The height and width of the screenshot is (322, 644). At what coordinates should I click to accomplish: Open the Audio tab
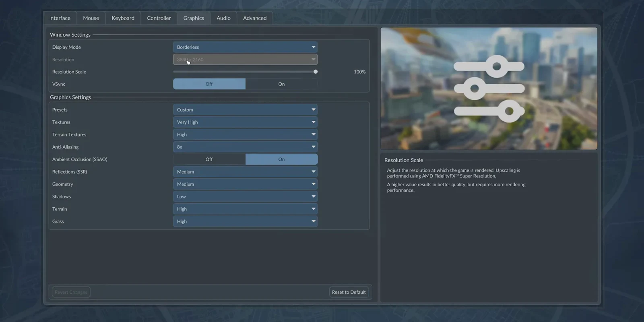[223, 18]
